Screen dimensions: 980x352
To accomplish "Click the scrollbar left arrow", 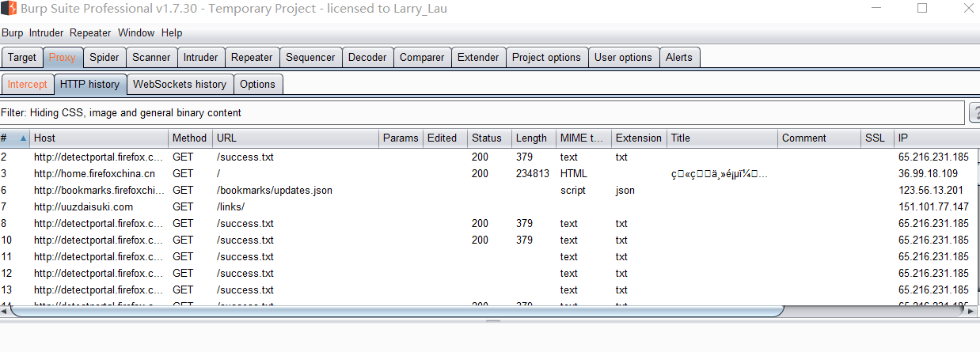I will point(4,311).
